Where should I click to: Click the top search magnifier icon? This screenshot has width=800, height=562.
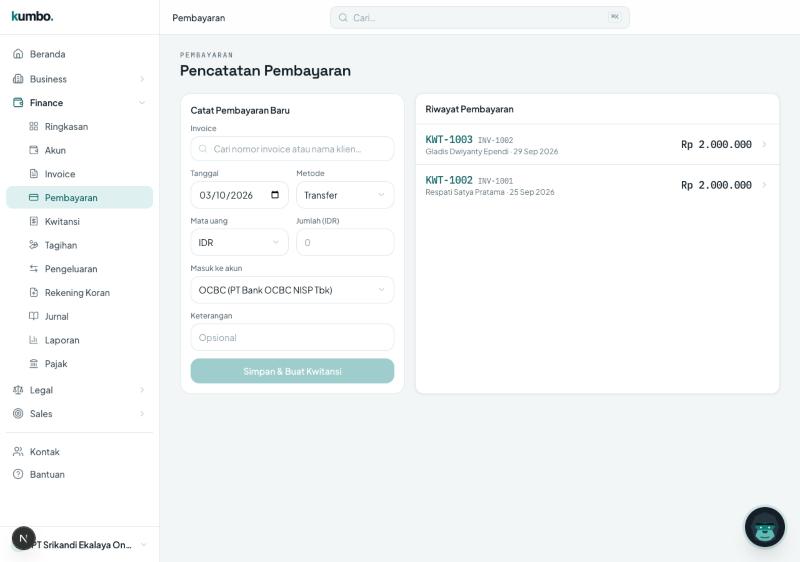343,18
